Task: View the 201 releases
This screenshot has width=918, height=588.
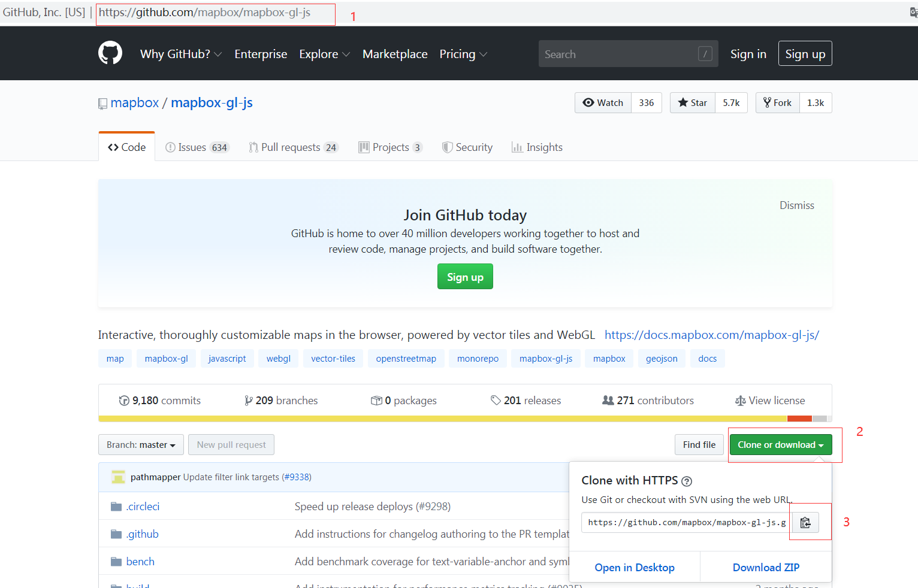Action: (x=526, y=401)
